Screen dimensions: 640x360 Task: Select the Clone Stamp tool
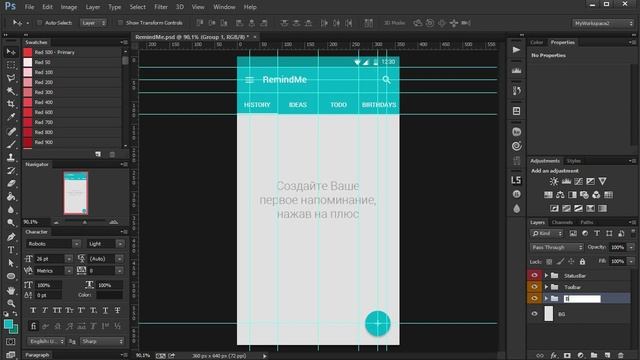[x=11, y=158]
